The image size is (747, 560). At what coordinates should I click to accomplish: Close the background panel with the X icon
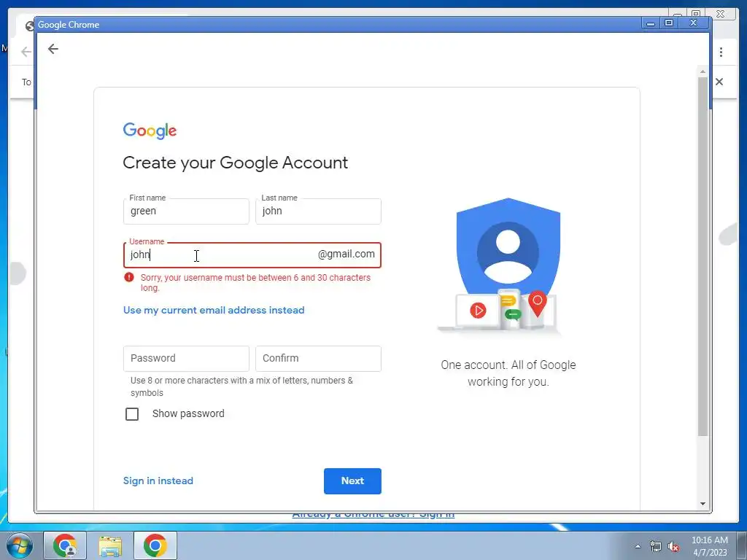pos(719,82)
